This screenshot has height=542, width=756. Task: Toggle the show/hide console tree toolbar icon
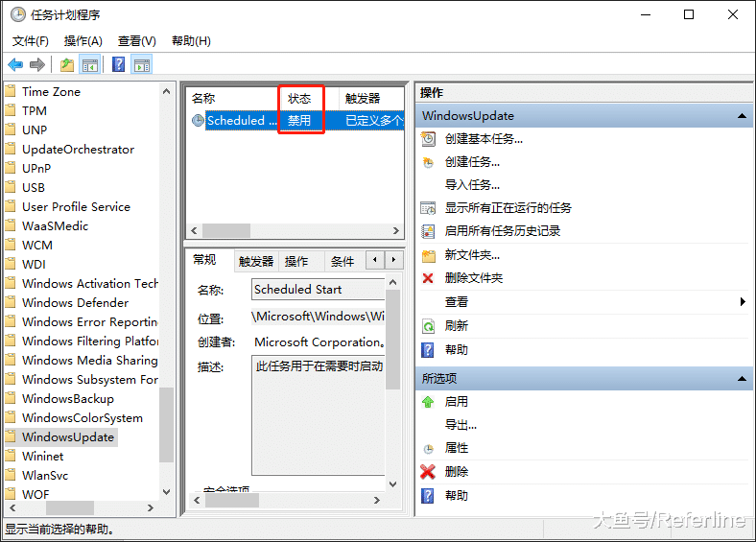(x=90, y=65)
